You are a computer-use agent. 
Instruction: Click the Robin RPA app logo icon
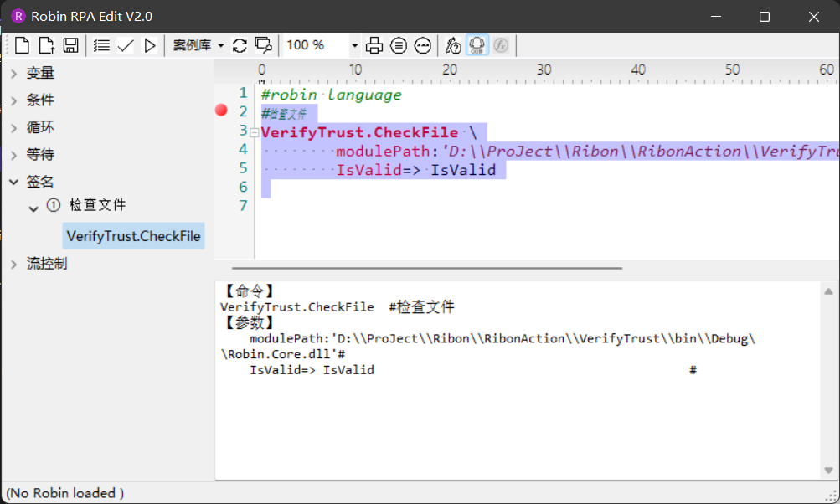pyautogui.click(x=18, y=16)
